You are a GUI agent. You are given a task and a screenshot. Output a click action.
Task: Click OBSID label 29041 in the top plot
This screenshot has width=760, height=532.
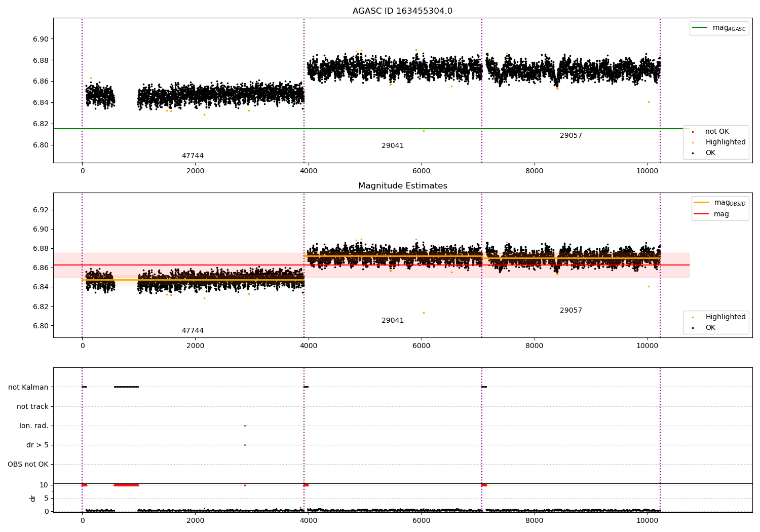click(393, 146)
